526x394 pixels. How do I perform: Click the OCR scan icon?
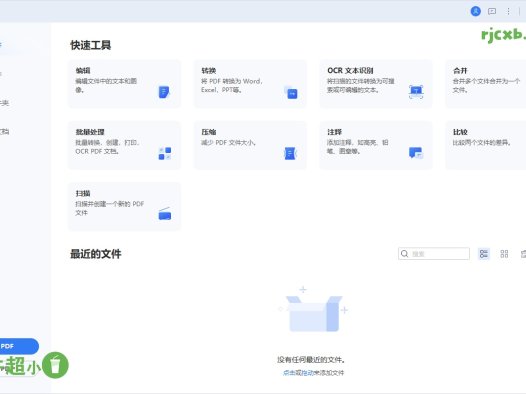(x=416, y=92)
